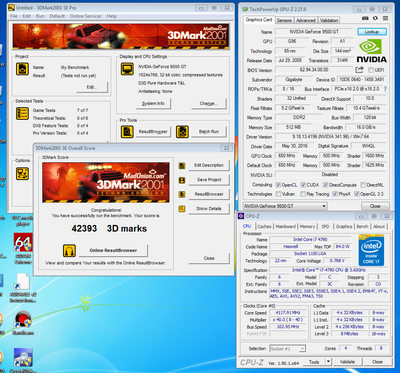Click the Online ResultBrowser yellow icon
The image size is (400, 373).
pos(69,251)
